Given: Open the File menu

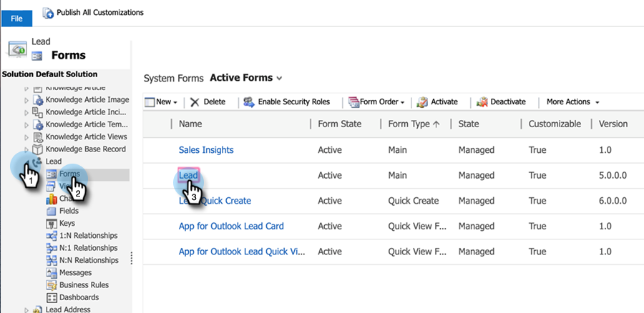Looking at the screenshot, I should [x=16, y=18].
